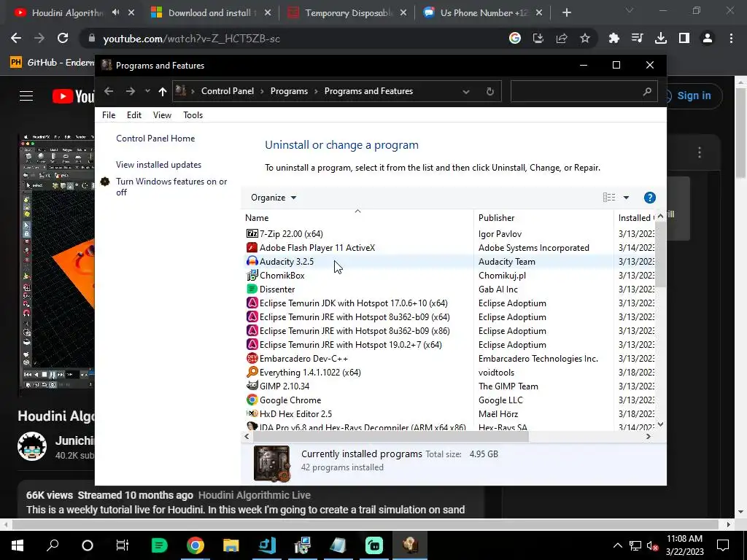Viewport: 747px width, 560px height.
Task: Select the Embarcadero Dev-C++ icon
Action: [252, 359]
